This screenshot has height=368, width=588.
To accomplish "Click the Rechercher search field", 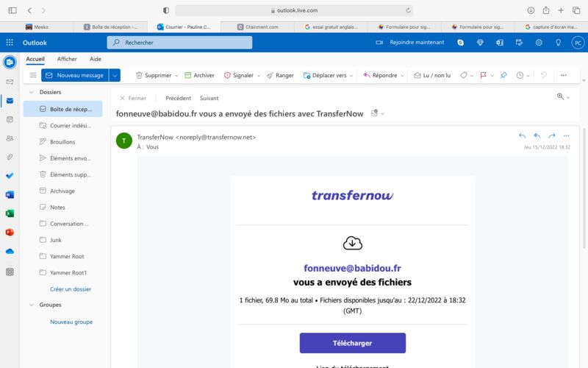I will coord(179,43).
